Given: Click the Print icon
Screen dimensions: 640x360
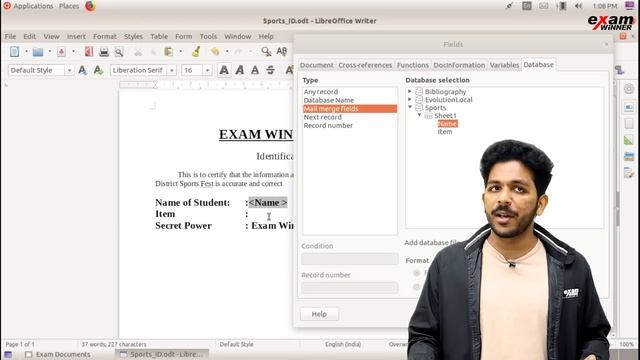Looking at the screenshot, I should tap(104, 52).
